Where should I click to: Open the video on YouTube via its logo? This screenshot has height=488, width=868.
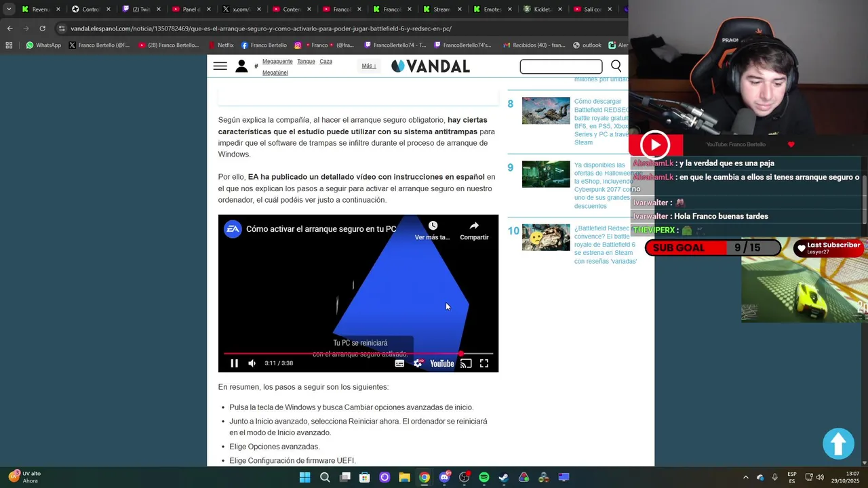(441, 364)
